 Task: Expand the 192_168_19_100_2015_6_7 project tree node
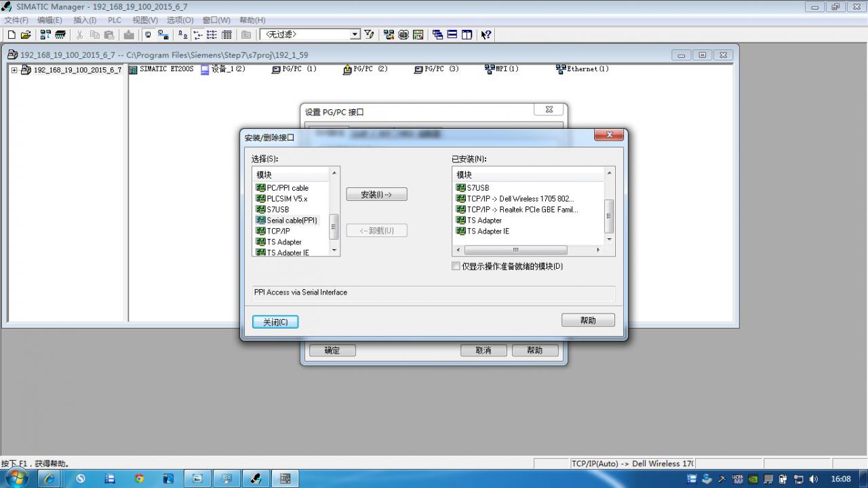tap(14, 70)
